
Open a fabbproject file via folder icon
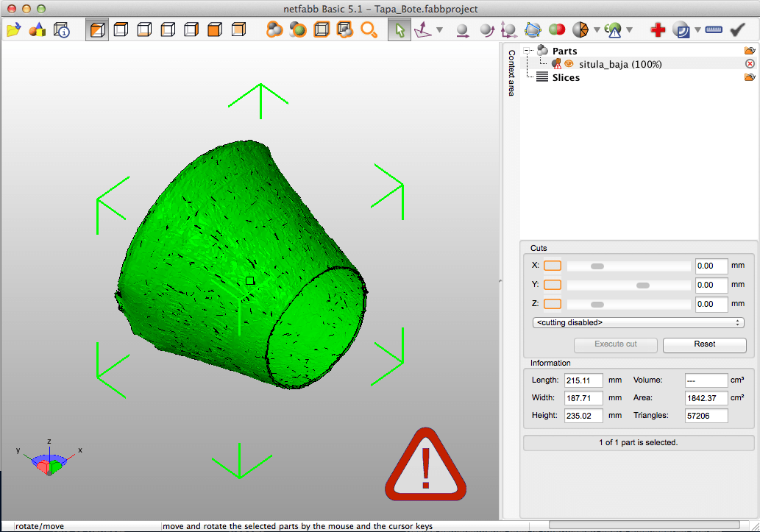[x=13, y=29]
